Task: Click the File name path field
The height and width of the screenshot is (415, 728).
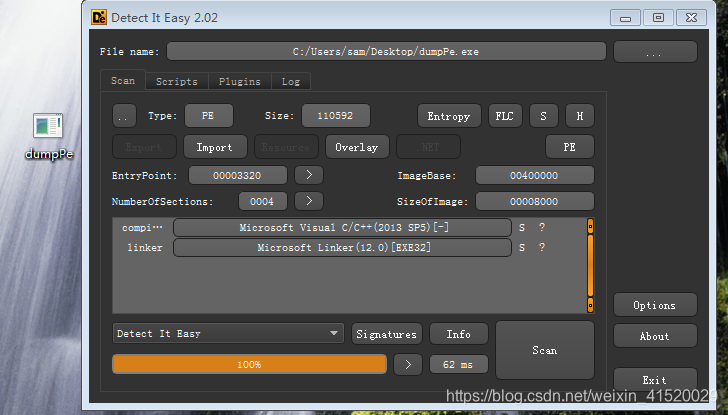Action: (386, 52)
